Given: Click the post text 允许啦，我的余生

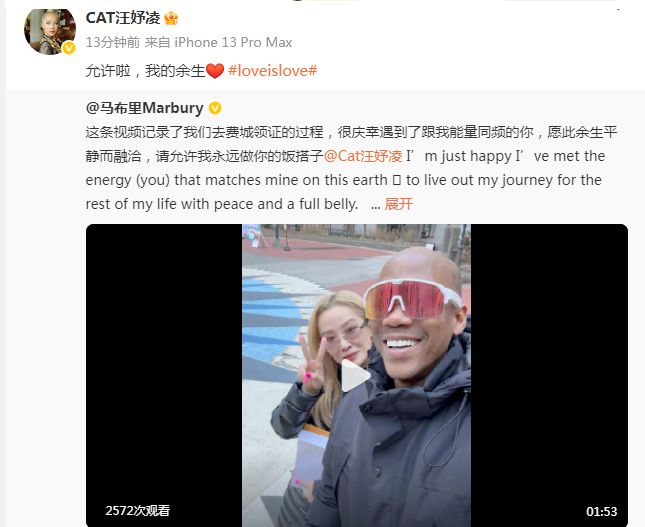Looking at the screenshot, I should [145, 71].
